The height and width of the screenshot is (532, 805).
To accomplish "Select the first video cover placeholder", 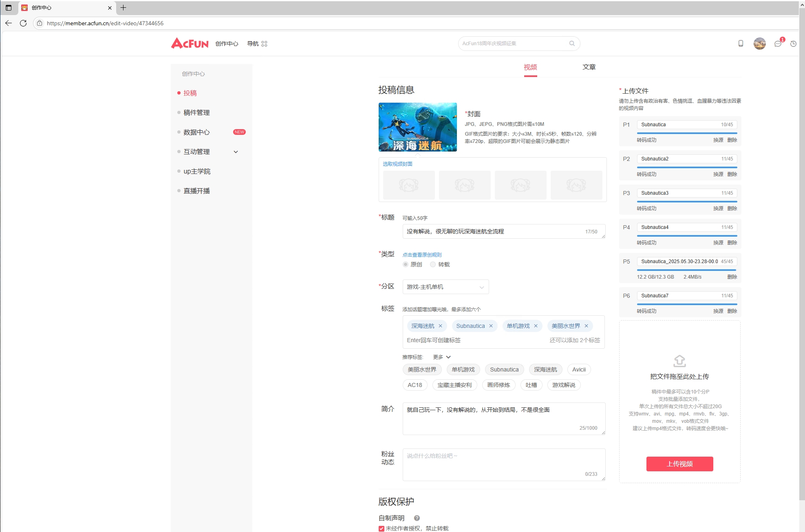I will pos(409,185).
